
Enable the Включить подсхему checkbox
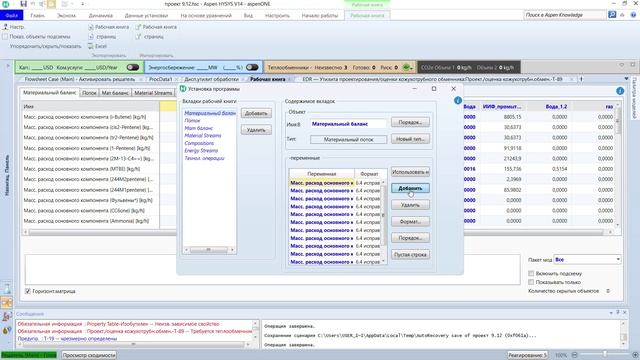coord(531,273)
